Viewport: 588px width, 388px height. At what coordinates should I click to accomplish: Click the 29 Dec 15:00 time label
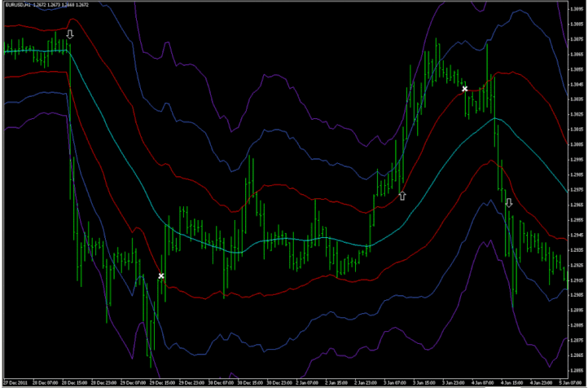(x=162, y=383)
